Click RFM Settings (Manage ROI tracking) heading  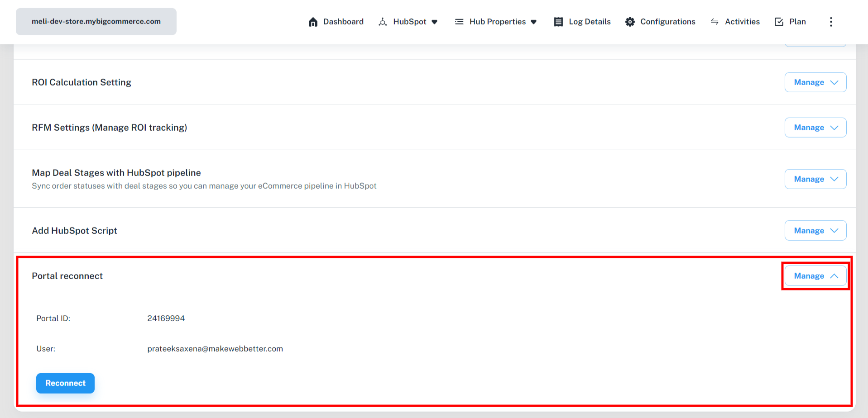click(x=109, y=128)
